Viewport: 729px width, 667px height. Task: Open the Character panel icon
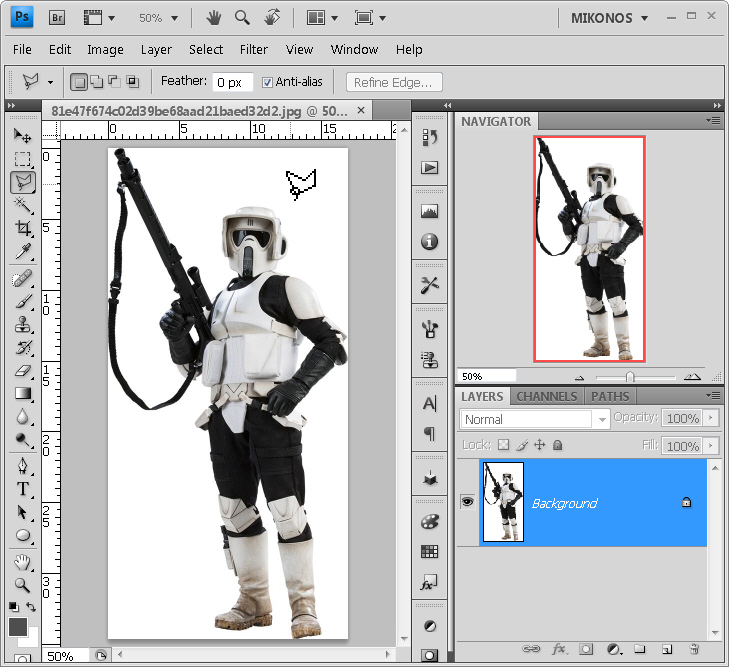[x=430, y=403]
